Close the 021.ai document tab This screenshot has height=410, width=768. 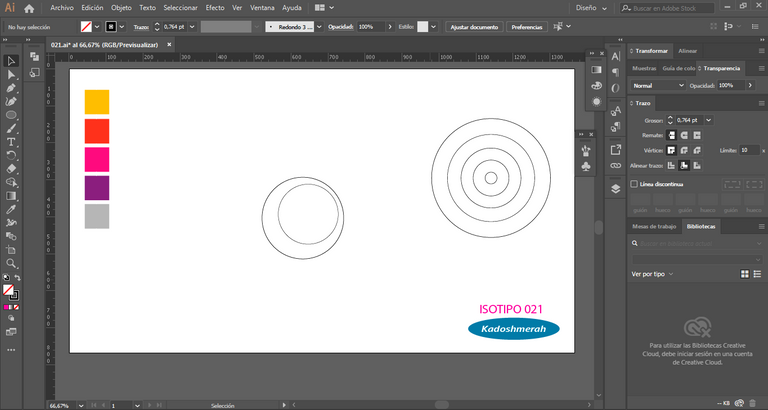[169, 45]
